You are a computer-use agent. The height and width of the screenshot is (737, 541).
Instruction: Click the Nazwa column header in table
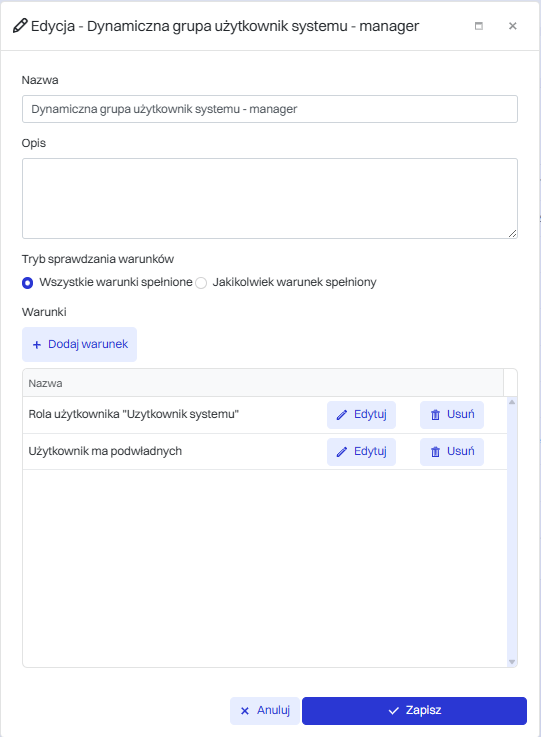click(x=45, y=383)
